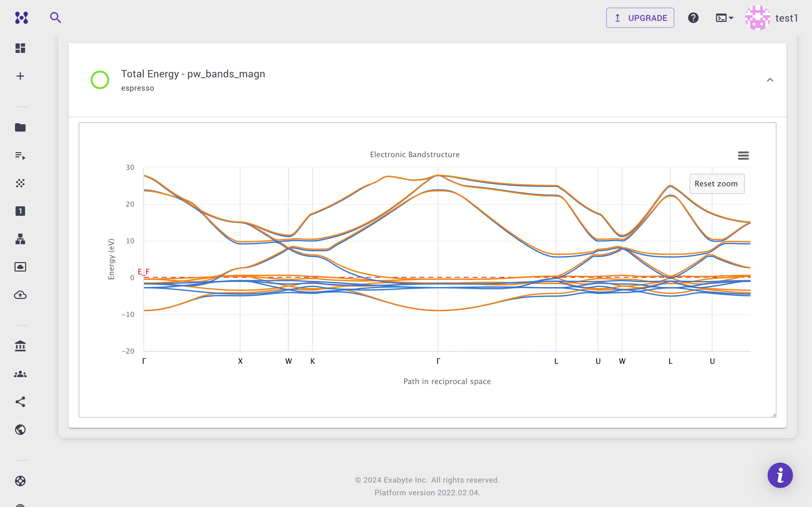Open the bank icon in sidebar
The width and height of the screenshot is (812, 507).
coord(21,346)
